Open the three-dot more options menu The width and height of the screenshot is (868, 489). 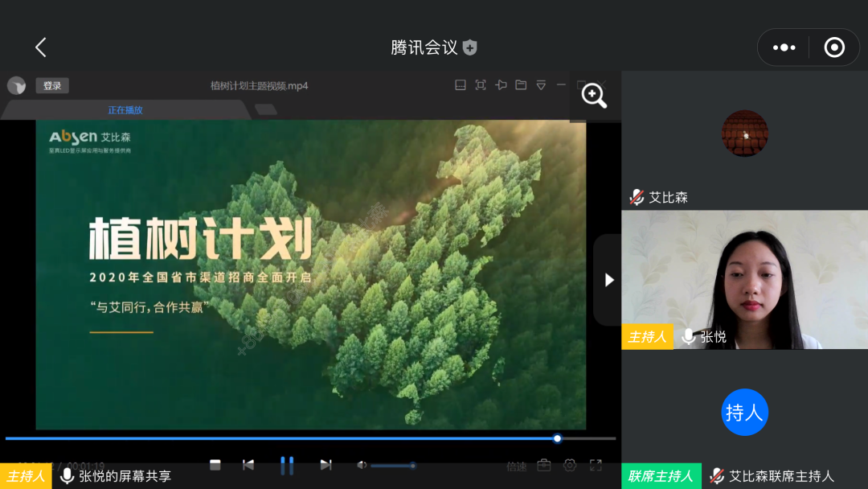[x=784, y=47]
